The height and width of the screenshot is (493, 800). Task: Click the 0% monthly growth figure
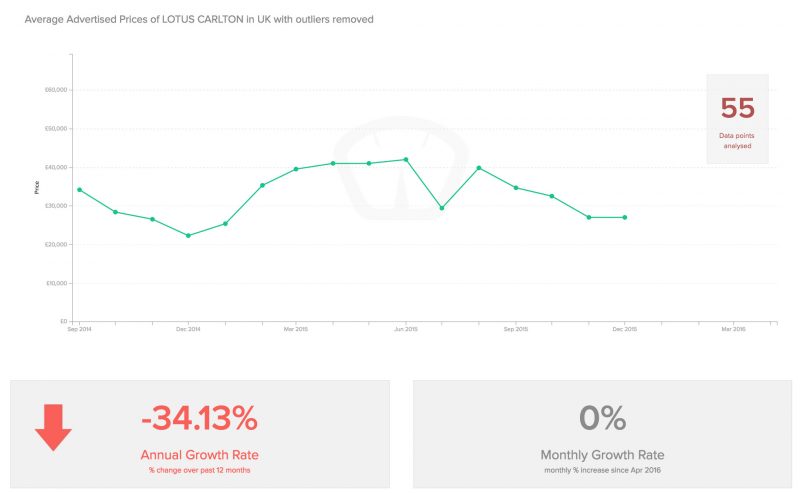point(602,418)
